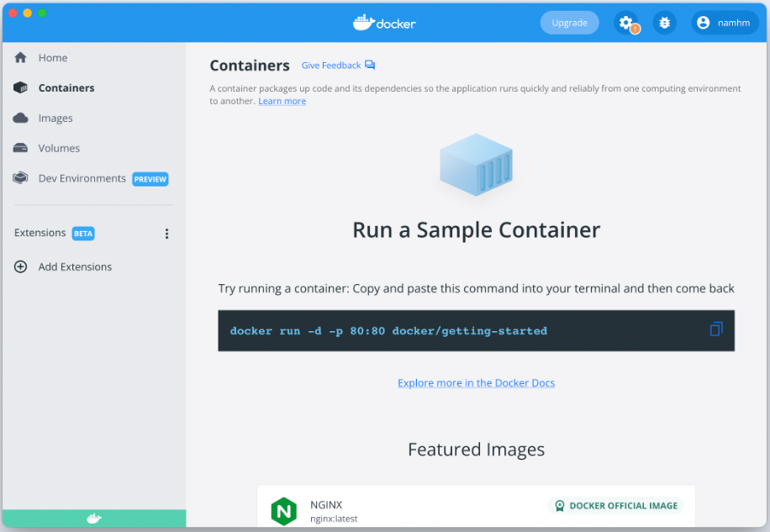770x532 pixels.
Task: Click the Home house icon
Action: pyautogui.click(x=21, y=57)
